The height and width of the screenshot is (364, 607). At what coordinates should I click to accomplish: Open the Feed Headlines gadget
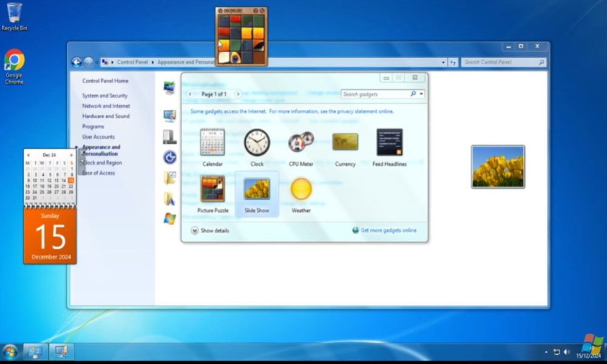coord(389,143)
